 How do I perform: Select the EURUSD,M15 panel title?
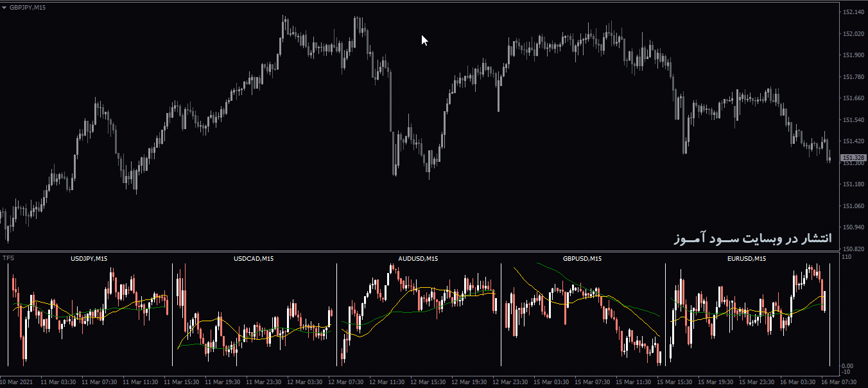pos(747,258)
